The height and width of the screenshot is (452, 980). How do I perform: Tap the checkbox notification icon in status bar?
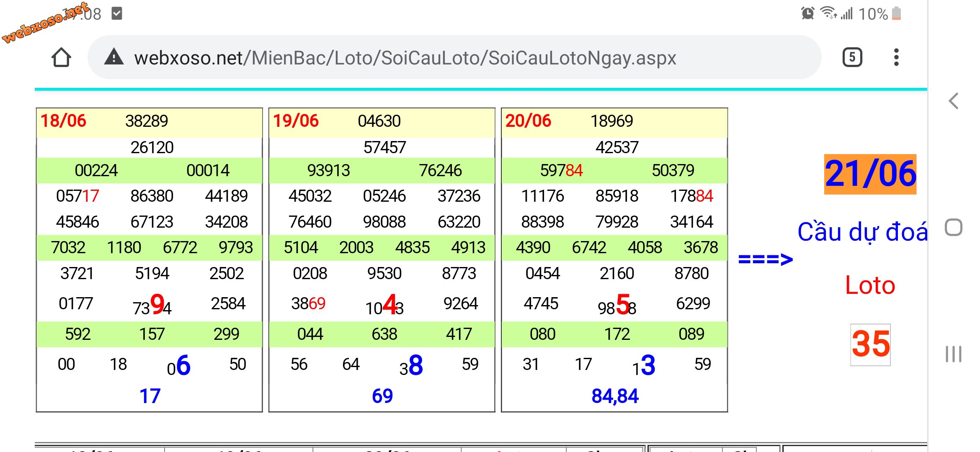click(x=117, y=13)
